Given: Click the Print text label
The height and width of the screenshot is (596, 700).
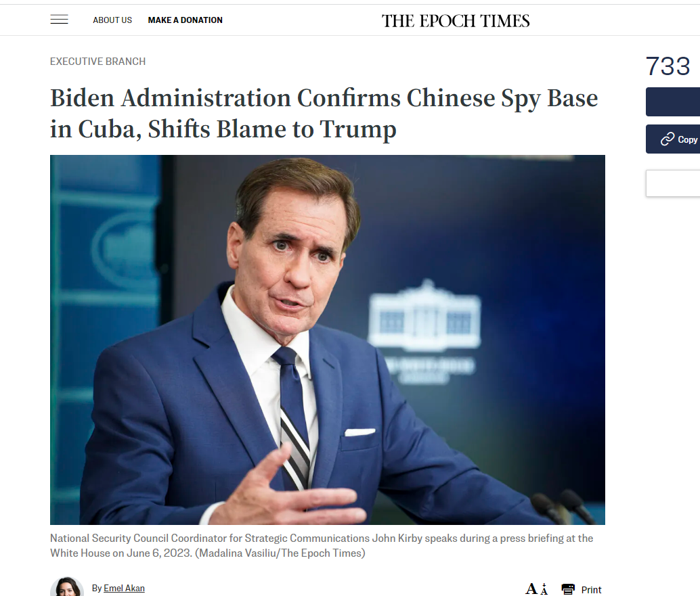Looking at the screenshot, I should click(591, 590).
